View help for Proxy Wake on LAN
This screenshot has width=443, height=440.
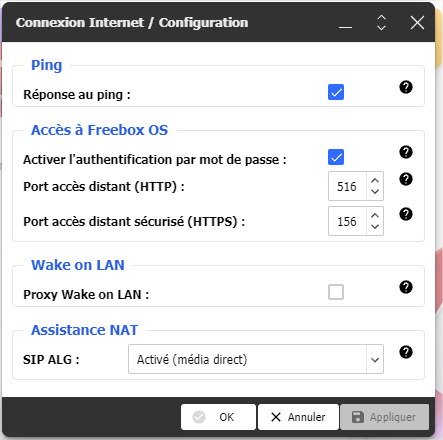(x=406, y=287)
